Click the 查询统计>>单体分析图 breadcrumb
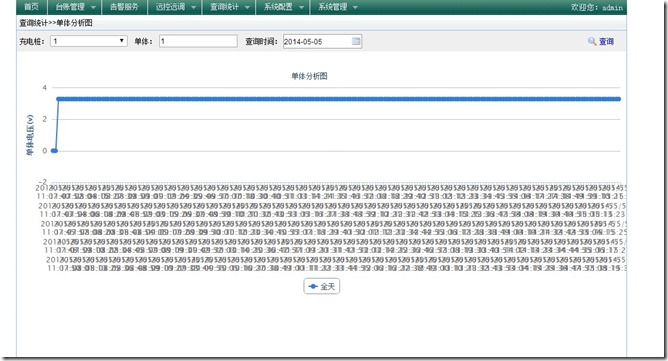 point(55,23)
